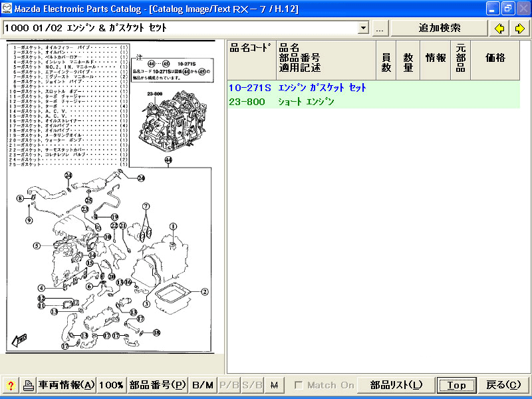Click callout 4 in the gasket diagram
The image size is (532, 399).
pos(41,288)
